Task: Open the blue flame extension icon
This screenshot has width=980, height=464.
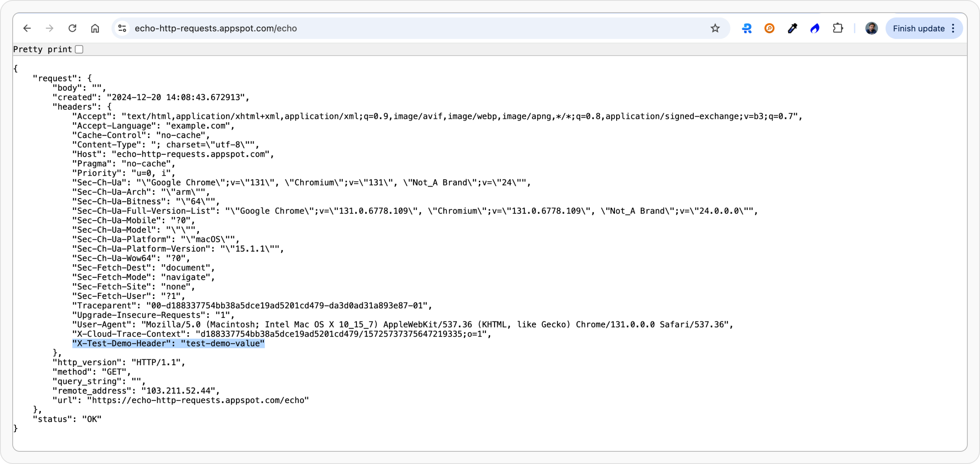Action: tap(815, 28)
